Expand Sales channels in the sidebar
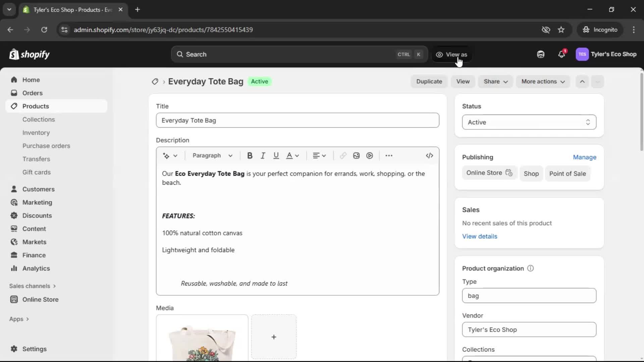This screenshot has width=644, height=362. tap(32, 286)
